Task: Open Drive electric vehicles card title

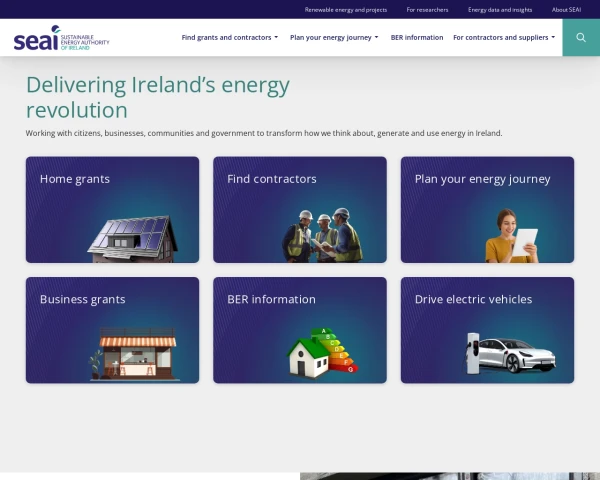Action: click(x=473, y=299)
